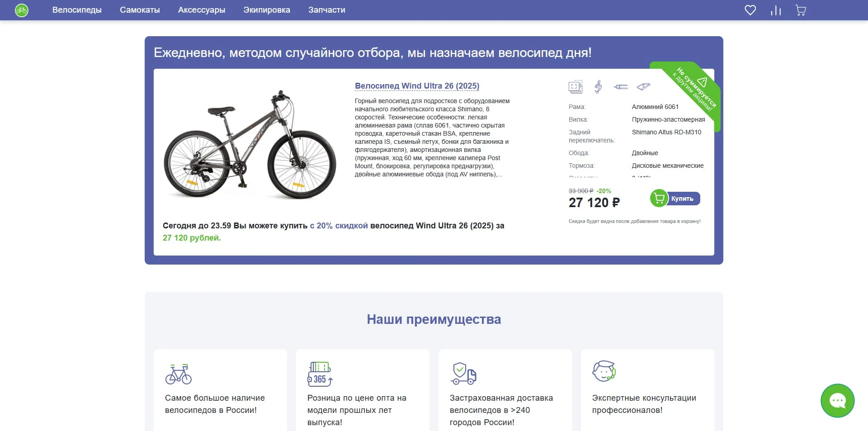Click the -20% discount label
Viewport: 868px width, 431px height.
click(x=604, y=191)
